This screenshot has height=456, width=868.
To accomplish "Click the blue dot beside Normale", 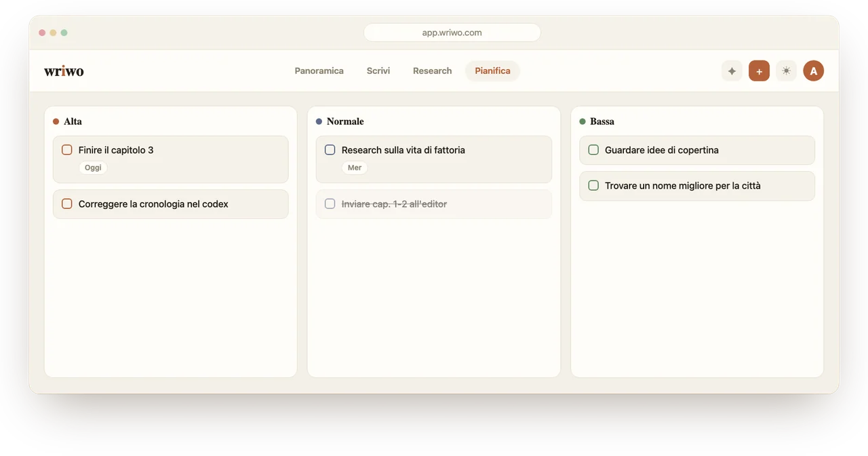I will [319, 121].
